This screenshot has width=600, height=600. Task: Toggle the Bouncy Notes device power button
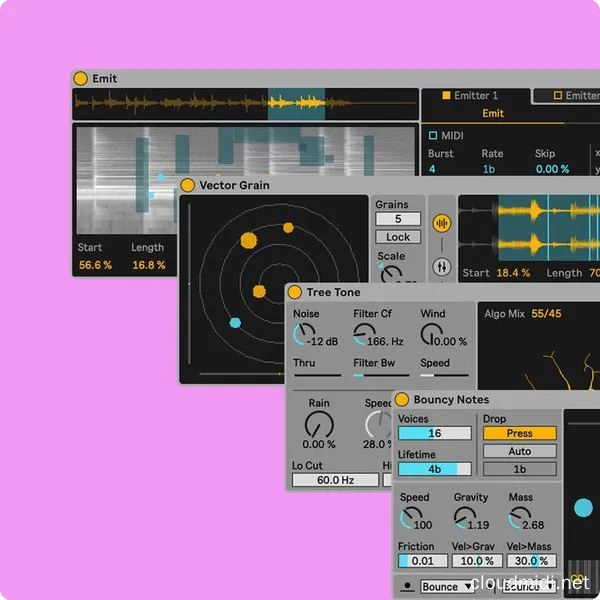(x=401, y=399)
